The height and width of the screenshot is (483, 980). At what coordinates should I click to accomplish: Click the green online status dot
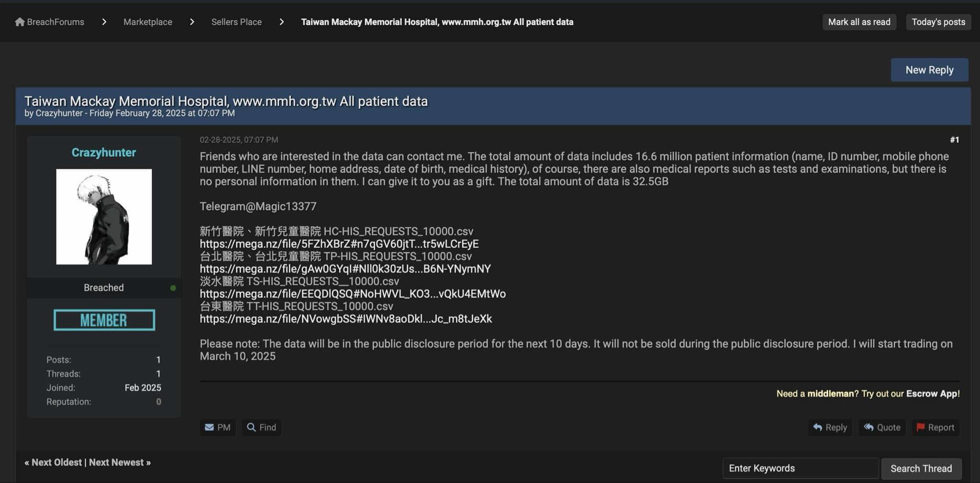[173, 288]
